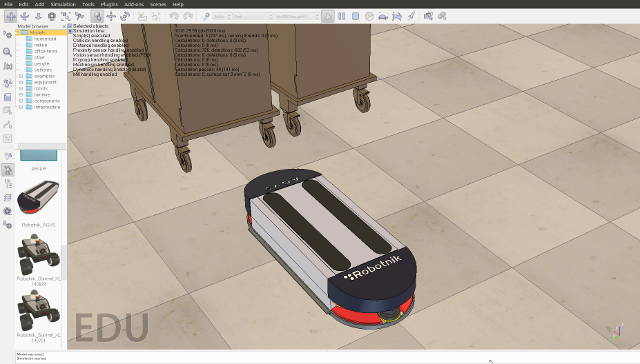Toggle the layers sidebar icon
640x364 pixels.
(x=7, y=198)
